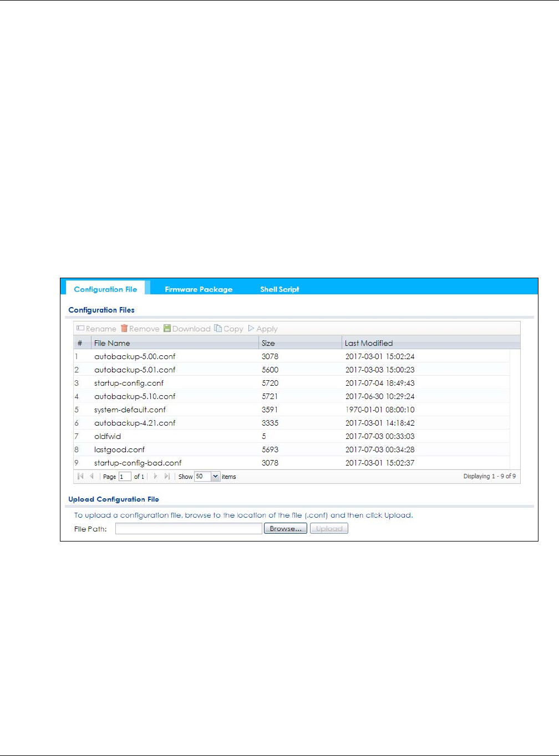Focus the File Path input field
559x756 pixels.
coord(189,529)
